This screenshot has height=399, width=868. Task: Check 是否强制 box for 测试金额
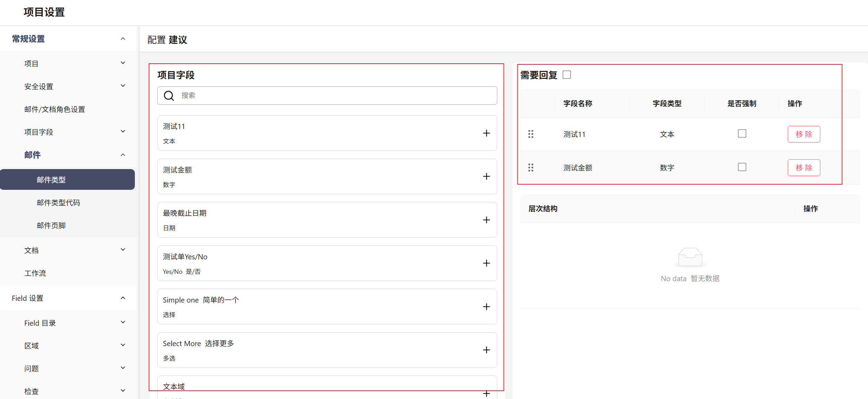(x=742, y=167)
